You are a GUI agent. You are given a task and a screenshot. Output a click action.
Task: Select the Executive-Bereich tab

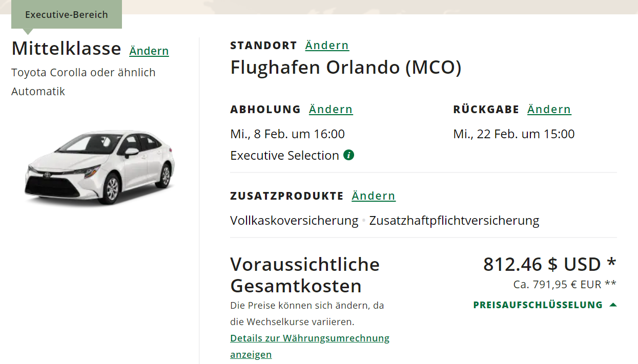click(x=67, y=15)
